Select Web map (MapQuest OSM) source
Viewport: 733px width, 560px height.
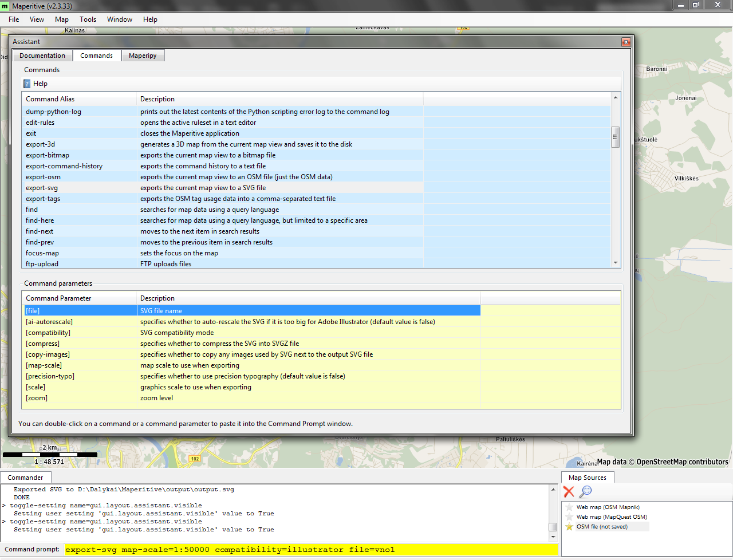(612, 517)
